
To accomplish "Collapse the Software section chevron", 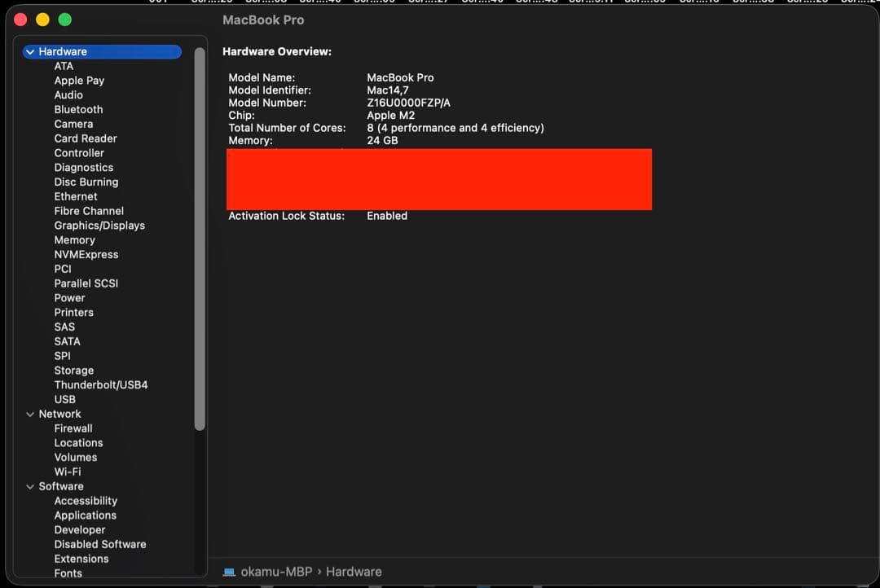I will point(30,487).
